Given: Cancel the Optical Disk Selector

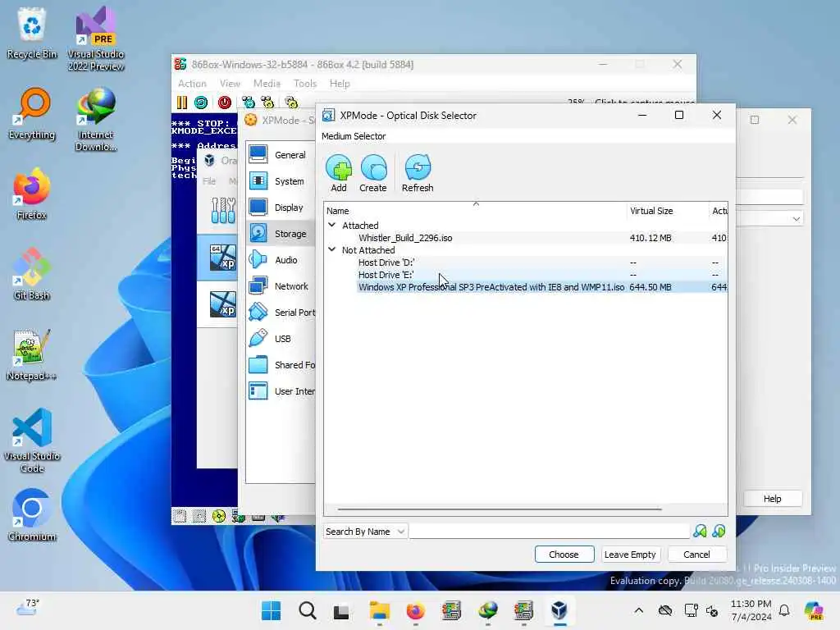Looking at the screenshot, I should [x=696, y=555].
